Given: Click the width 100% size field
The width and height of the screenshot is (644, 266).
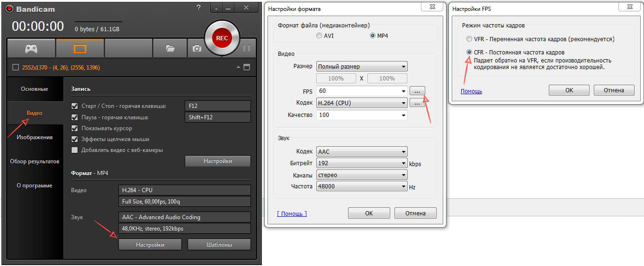Looking at the screenshot, I should pos(336,78).
